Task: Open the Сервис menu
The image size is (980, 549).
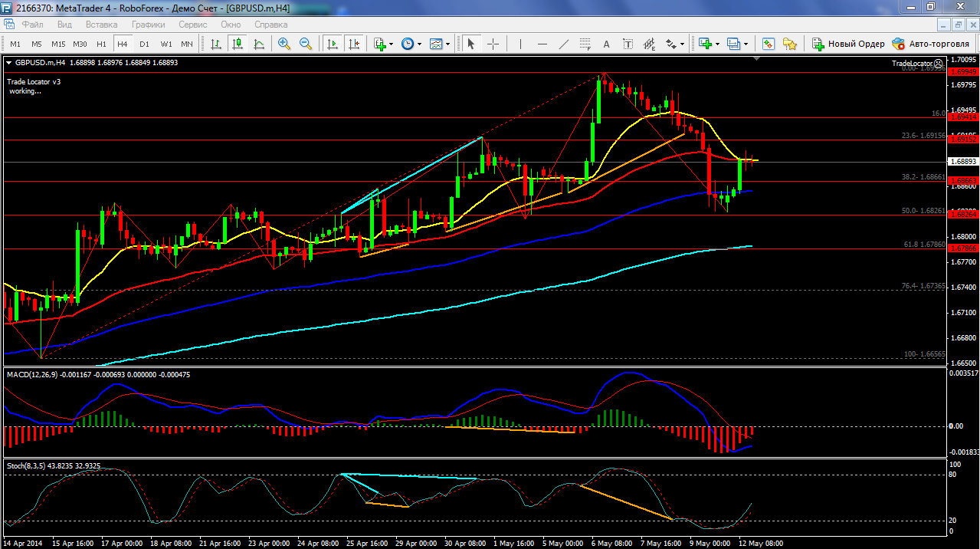Action: [x=192, y=25]
